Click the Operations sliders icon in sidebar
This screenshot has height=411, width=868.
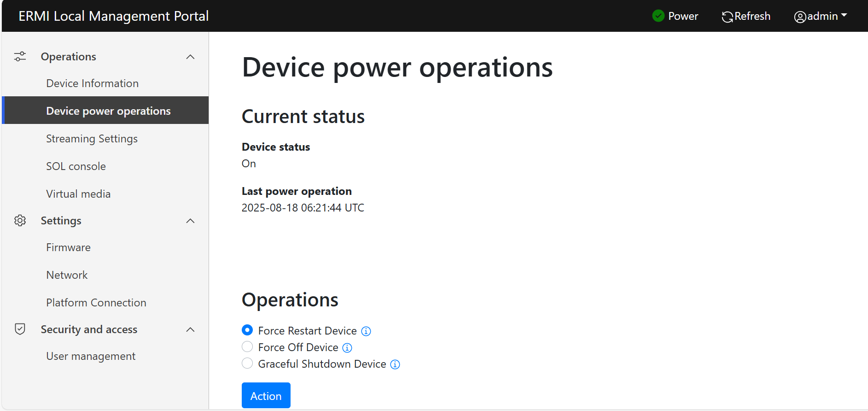tap(20, 57)
